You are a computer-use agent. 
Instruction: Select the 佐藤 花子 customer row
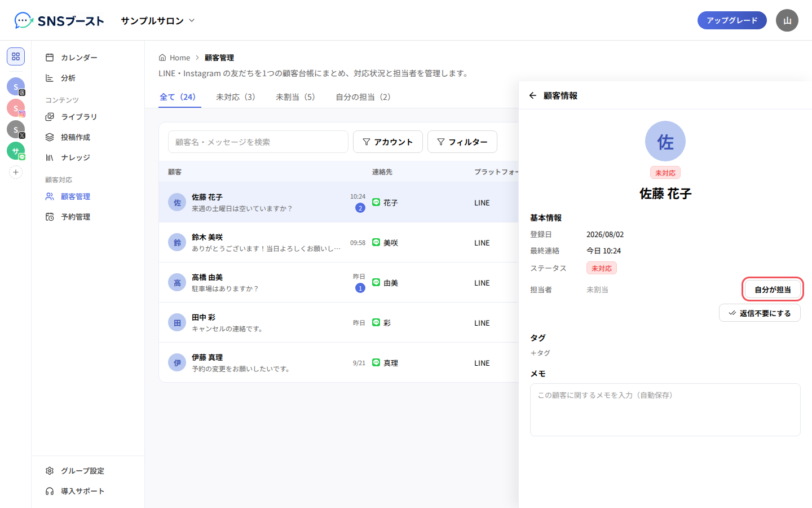[x=339, y=203]
